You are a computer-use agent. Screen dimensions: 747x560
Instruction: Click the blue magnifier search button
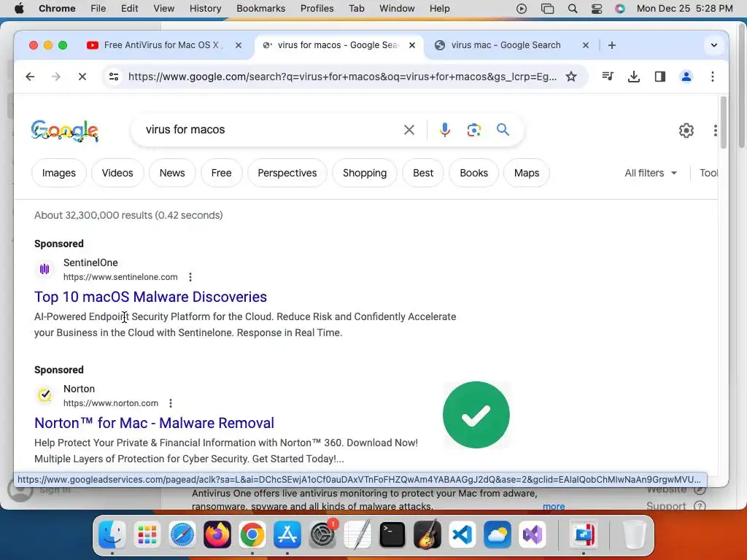(503, 130)
